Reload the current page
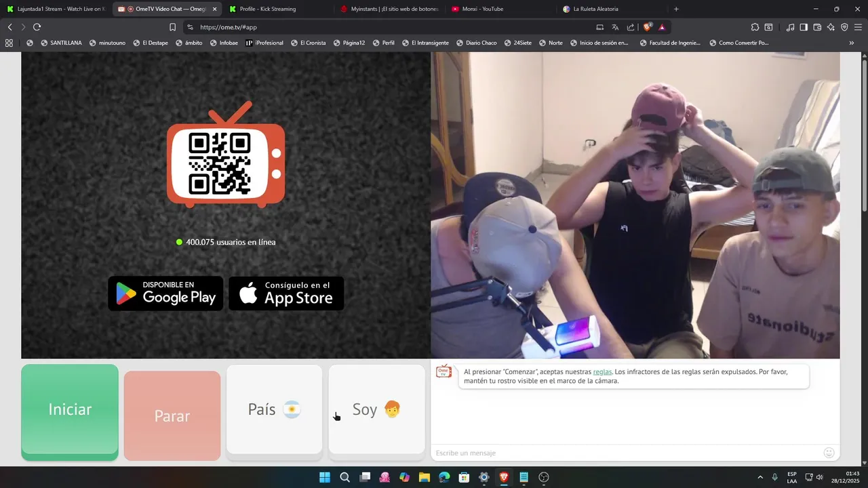The width and height of the screenshot is (868, 488). click(37, 27)
